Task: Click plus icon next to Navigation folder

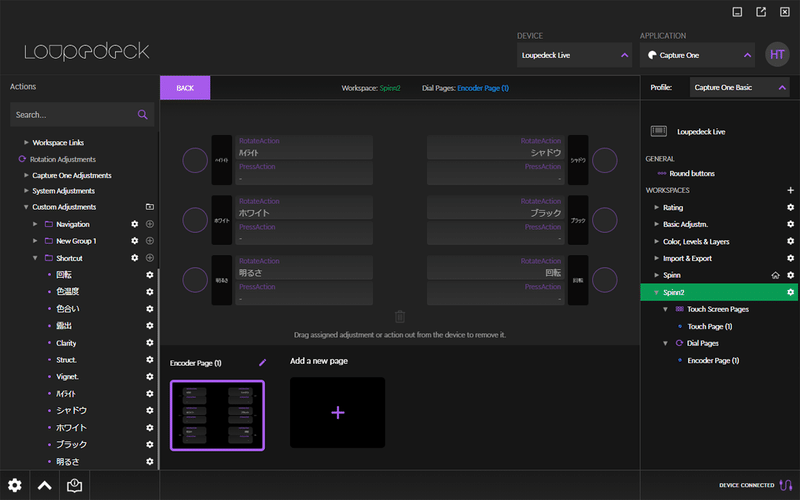Action: pyautogui.click(x=150, y=224)
